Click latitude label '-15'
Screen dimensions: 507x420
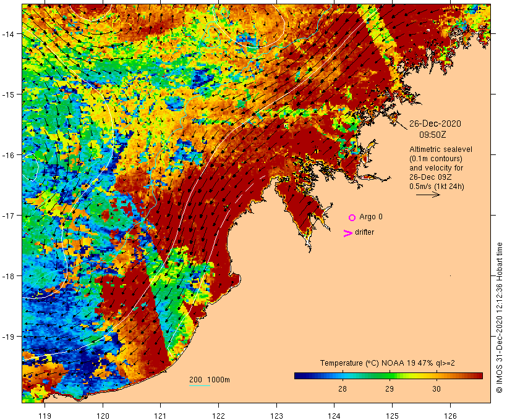point(8,94)
